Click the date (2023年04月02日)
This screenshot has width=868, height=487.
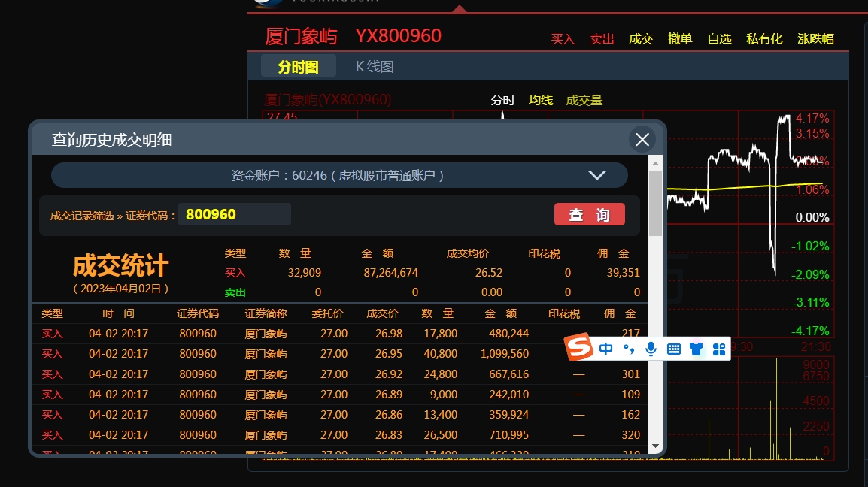120,289
